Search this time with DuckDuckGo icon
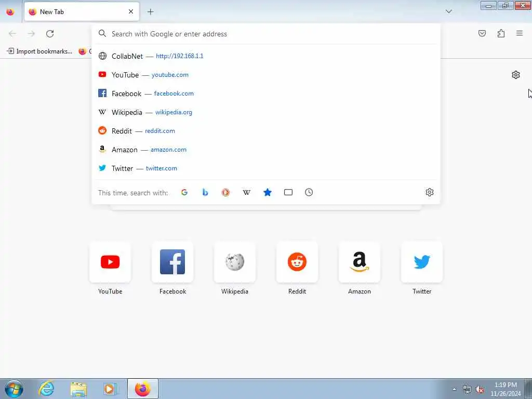532x399 pixels. pyautogui.click(x=225, y=192)
